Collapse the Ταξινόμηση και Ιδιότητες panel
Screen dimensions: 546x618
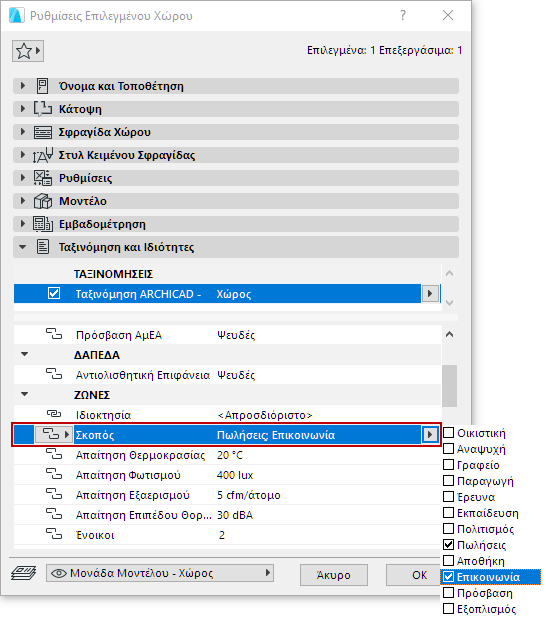[23, 247]
